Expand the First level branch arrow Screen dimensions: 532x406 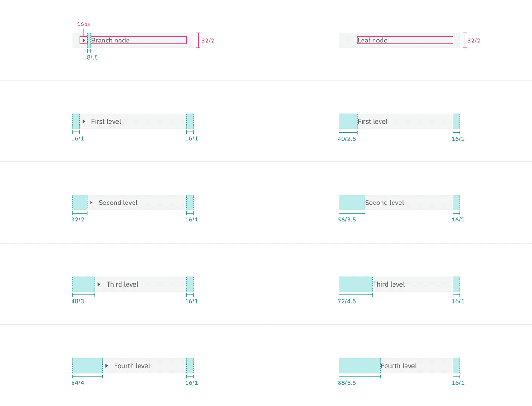[84, 121]
